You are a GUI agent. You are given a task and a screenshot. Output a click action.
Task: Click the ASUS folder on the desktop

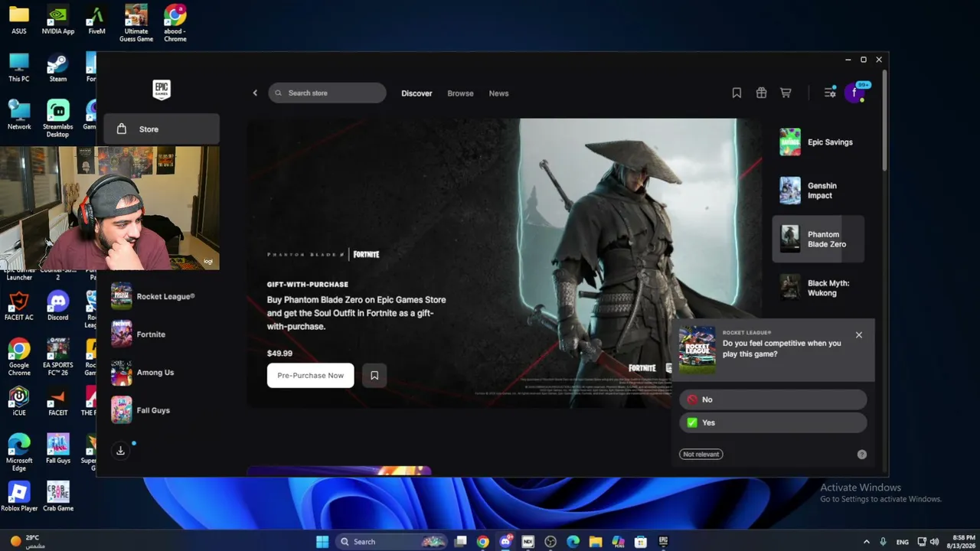click(x=19, y=20)
